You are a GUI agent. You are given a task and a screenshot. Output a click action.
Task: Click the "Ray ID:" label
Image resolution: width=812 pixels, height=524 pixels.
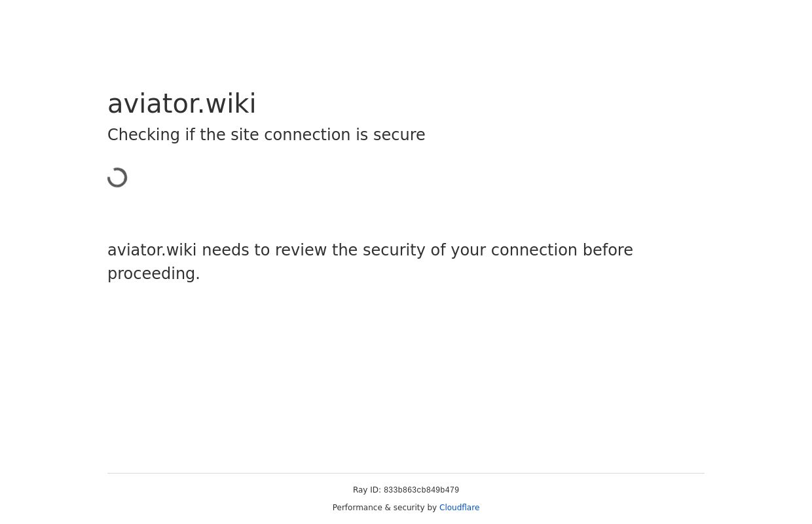pyautogui.click(x=367, y=490)
